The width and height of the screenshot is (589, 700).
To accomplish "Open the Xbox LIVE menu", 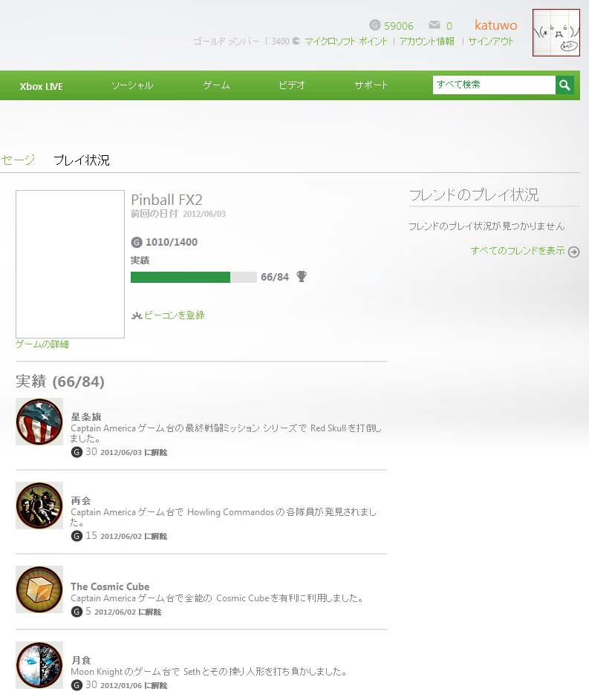I will [x=41, y=86].
